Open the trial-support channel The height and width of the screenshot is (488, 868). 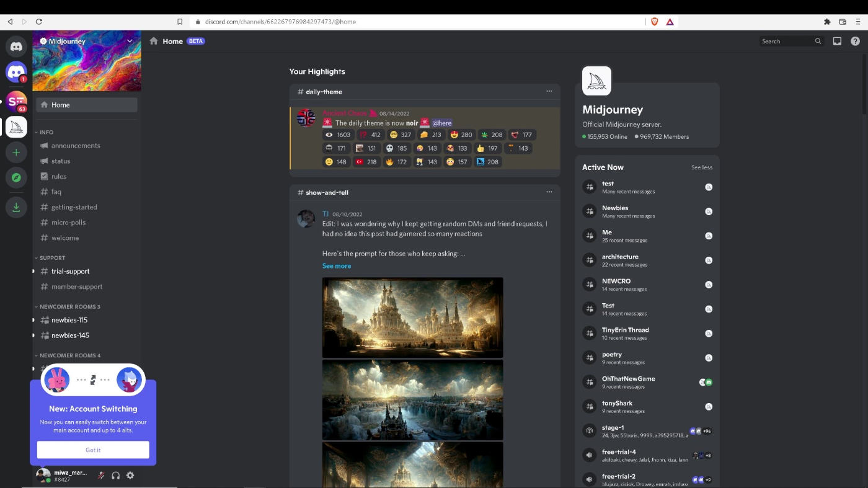coord(87,272)
